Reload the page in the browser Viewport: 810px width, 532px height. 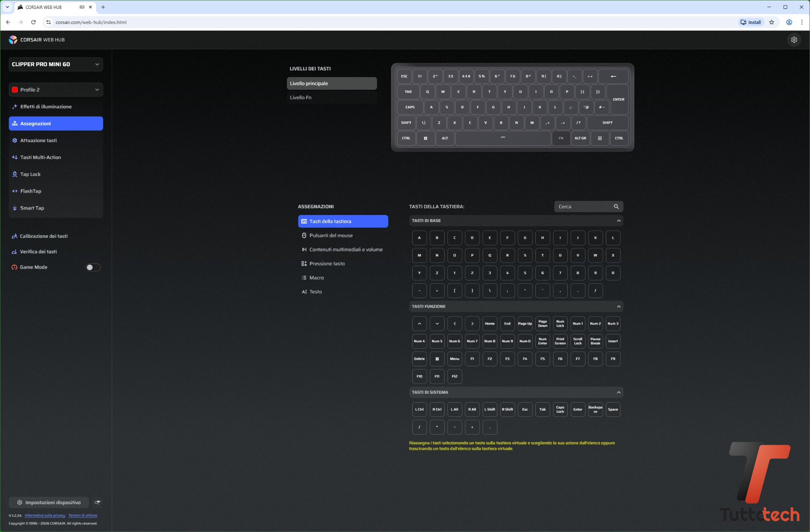(33, 22)
